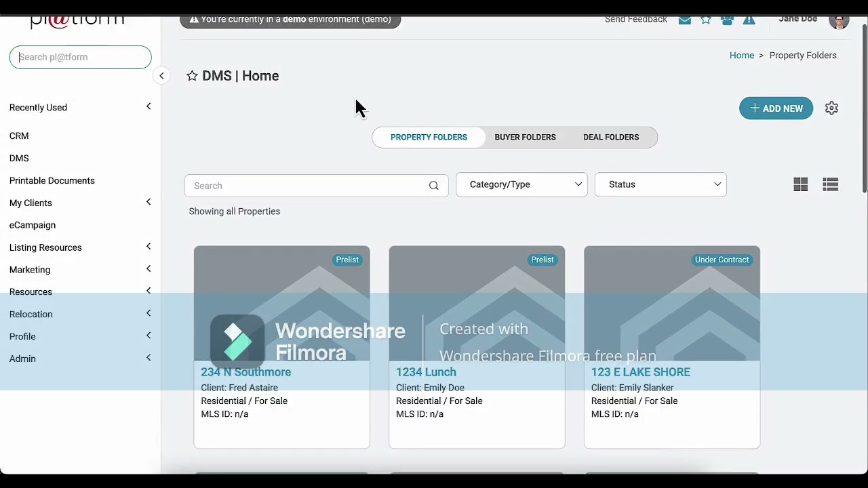The width and height of the screenshot is (868, 488).
Task: Select Buyer Folders tab
Action: coord(525,137)
